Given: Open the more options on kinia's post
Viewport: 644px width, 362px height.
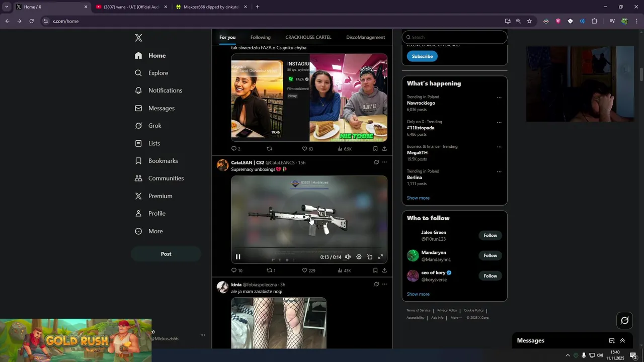Looking at the screenshot, I should click(x=384, y=284).
